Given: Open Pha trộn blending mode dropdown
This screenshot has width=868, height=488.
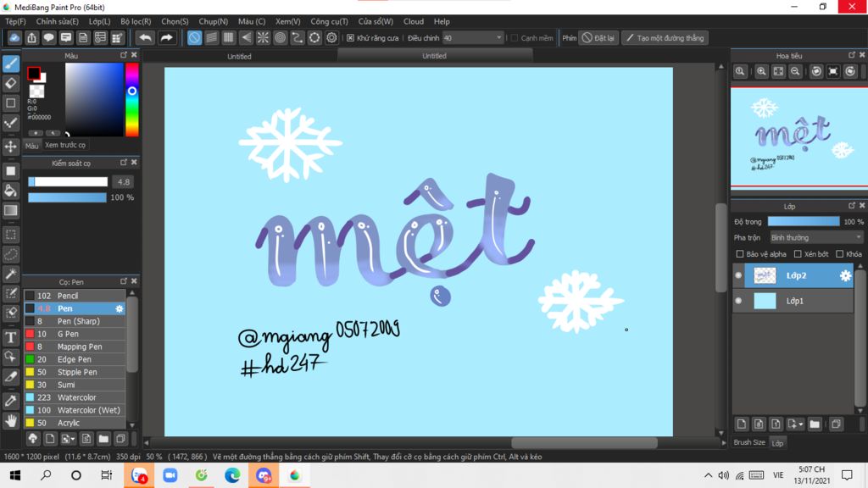Looking at the screenshot, I should pos(816,237).
